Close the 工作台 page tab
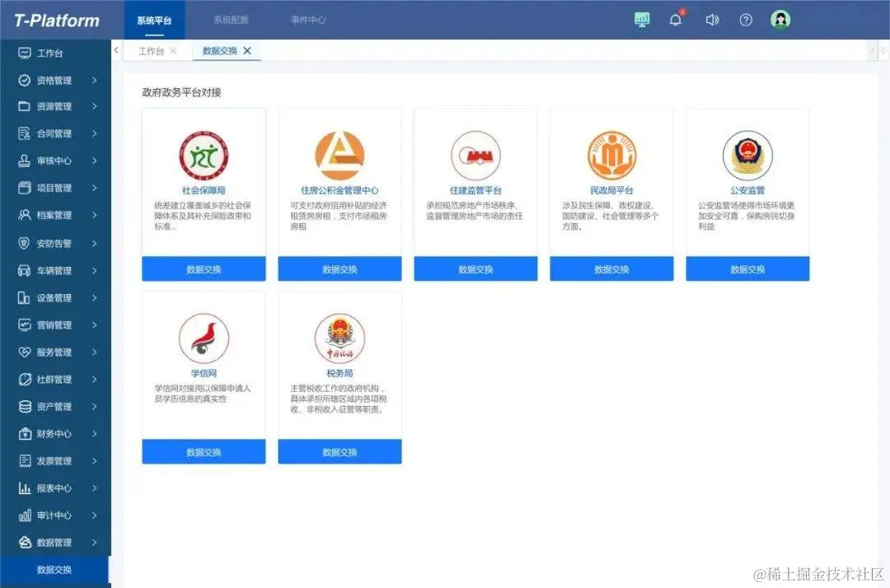 click(x=173, y=51)
